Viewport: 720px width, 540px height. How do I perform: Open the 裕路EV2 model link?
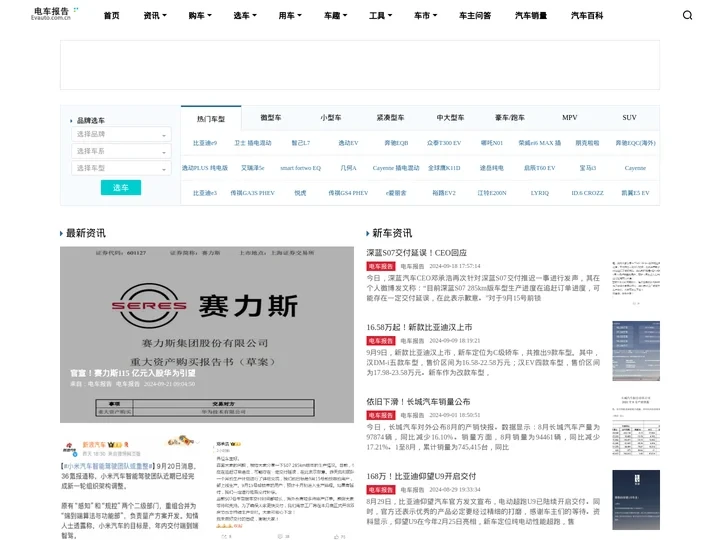click(x=444, y=193)
